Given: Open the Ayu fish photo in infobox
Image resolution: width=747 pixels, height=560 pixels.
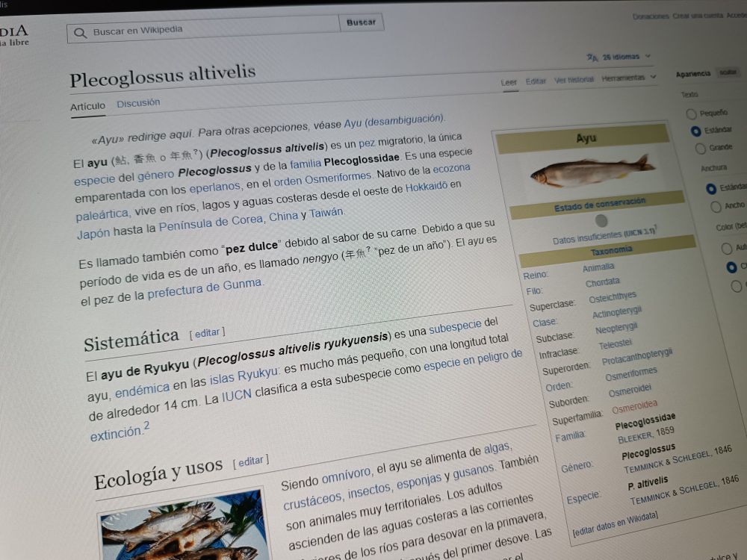Looking at the screenshot, I should 592,170.
